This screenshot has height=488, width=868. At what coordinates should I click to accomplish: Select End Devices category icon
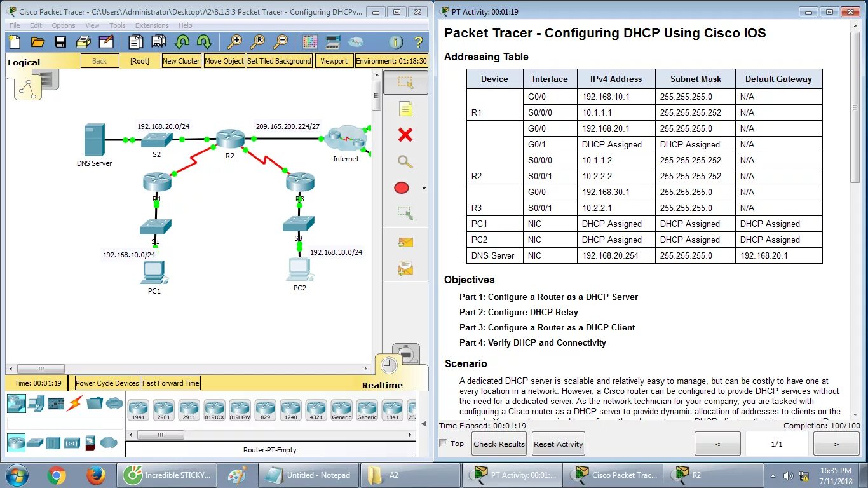36,403
